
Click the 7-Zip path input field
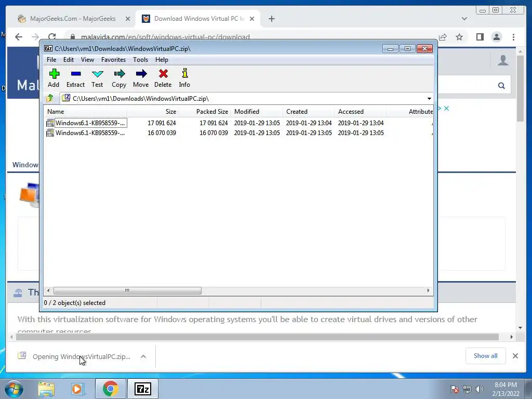[x=243, y=99]
